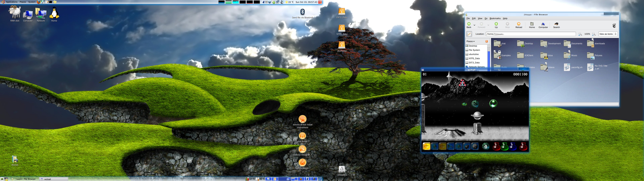This screenshot has width=644, height=181.
Task: Zoom in with the magnifier plus icon
Action: tap(594, 34)
